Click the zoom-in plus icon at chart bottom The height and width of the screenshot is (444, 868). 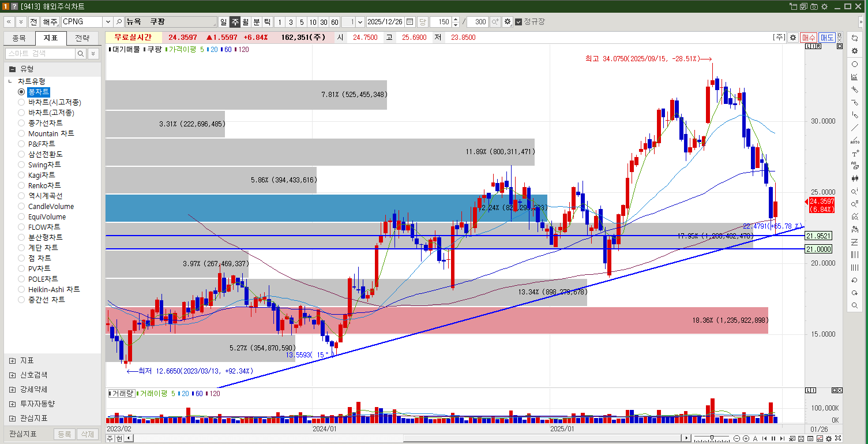(x=746, y=438)
